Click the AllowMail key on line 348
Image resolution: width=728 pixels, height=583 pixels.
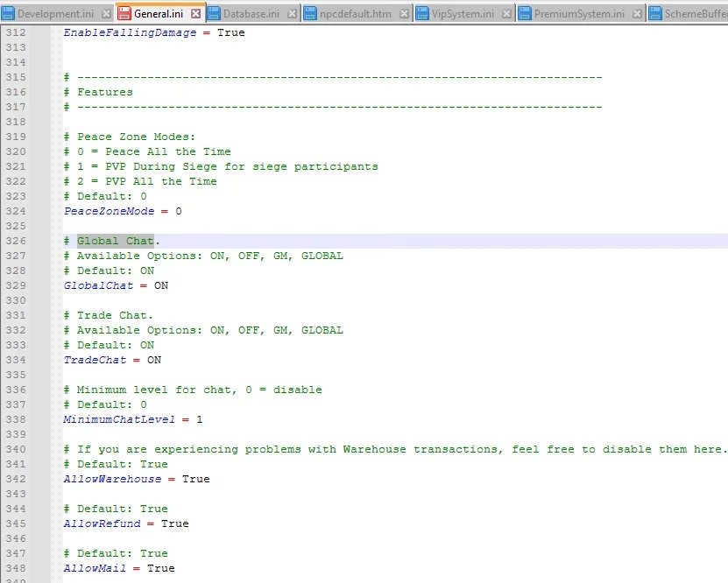[x=95, y=568]
